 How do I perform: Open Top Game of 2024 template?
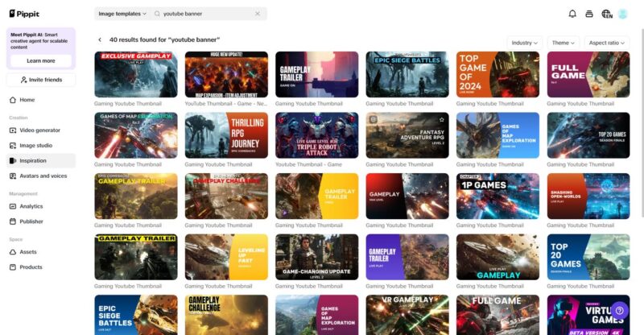click(x=497, y=74)
